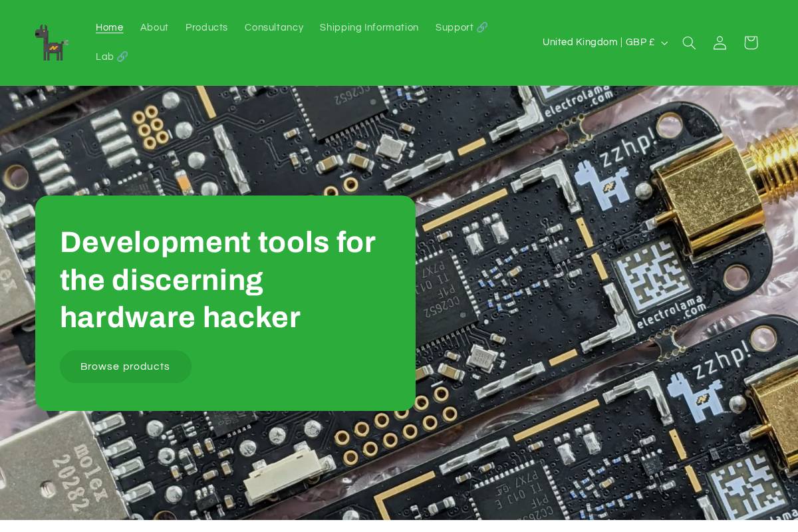This screenshot has height=532, width=798.
Task: Open the Lab link
Action: [x=112, y=57]
